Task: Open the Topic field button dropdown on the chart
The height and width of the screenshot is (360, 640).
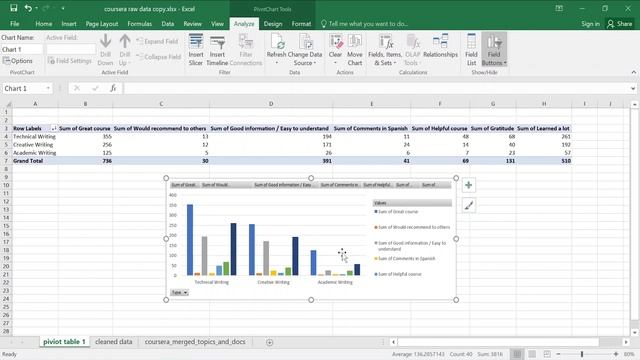Action: click(x=179, y=292)
